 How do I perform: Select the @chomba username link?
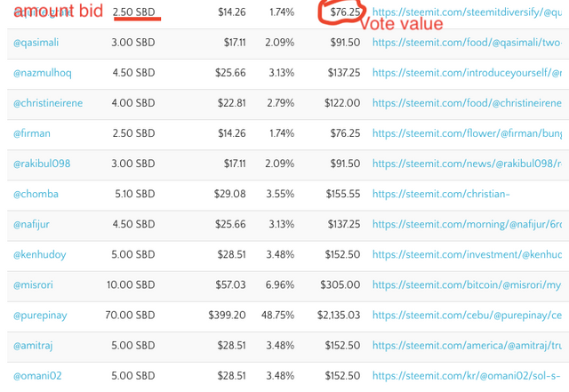point(36,194)
